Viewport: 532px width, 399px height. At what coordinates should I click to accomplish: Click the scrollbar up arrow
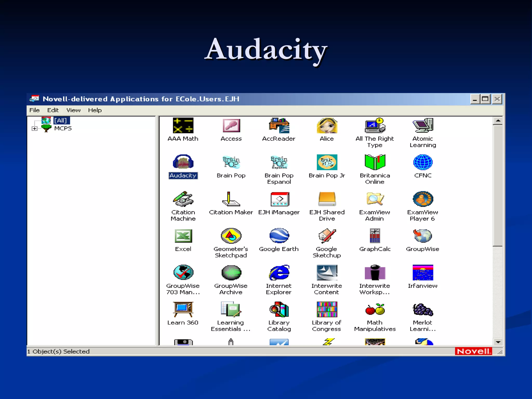498,121
